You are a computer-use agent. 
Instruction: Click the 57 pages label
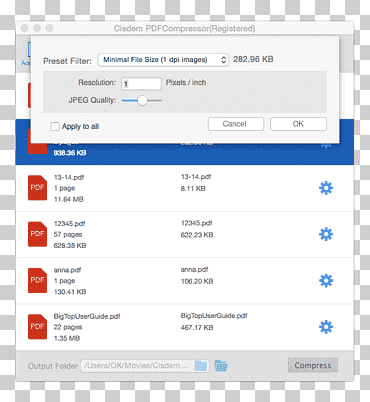coord(68,235)
